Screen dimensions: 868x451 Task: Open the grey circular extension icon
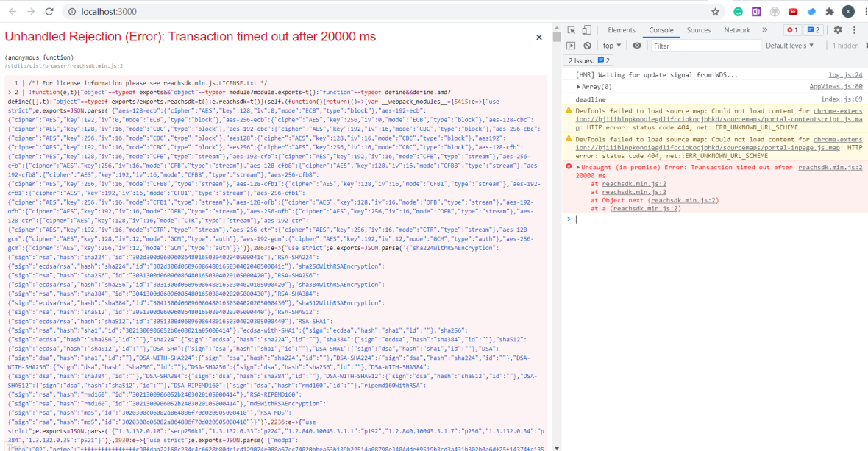(775, 12)
